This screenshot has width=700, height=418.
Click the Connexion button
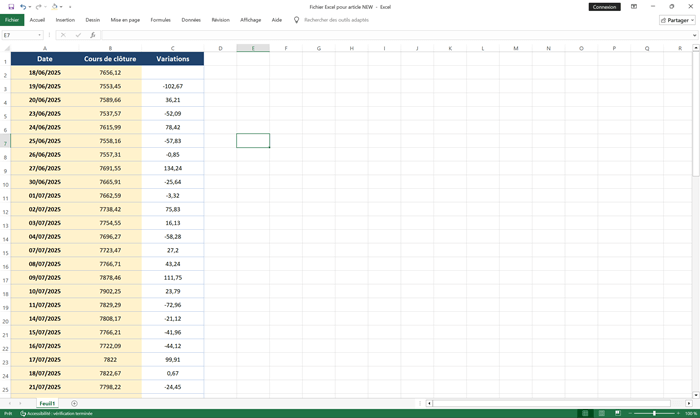click(604, 6)
